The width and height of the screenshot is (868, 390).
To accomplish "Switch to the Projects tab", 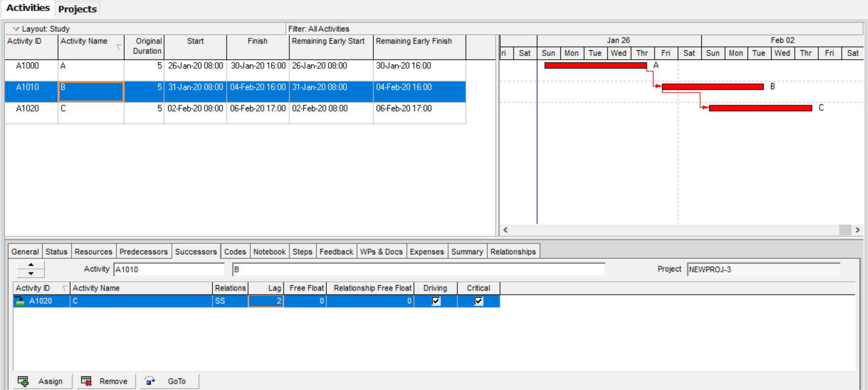I will click(x=77, y=9).
